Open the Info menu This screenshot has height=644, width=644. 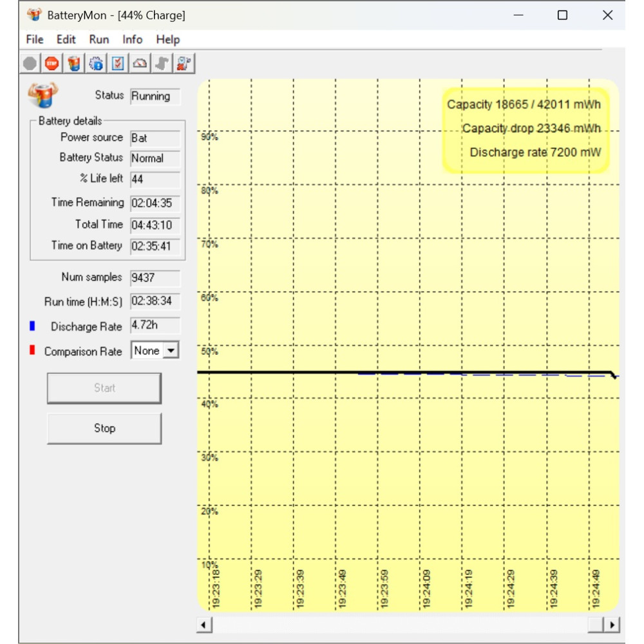coord(132,39)
